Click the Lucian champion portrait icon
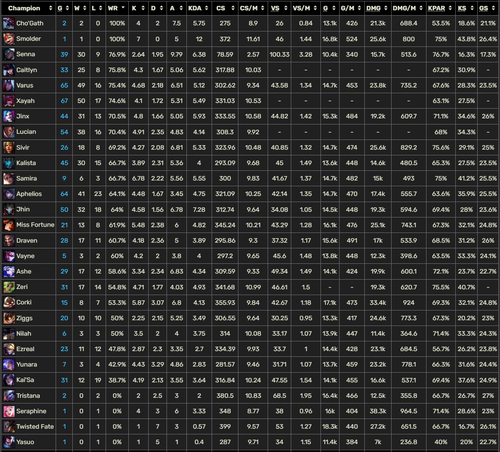 tap(9, 132)
